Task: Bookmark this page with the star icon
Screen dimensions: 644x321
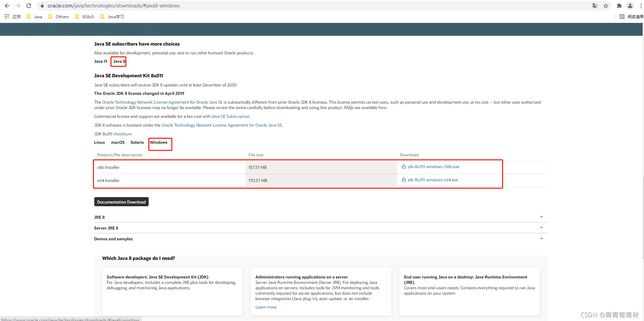Action: pyautogui.click(x=606, y=6)
